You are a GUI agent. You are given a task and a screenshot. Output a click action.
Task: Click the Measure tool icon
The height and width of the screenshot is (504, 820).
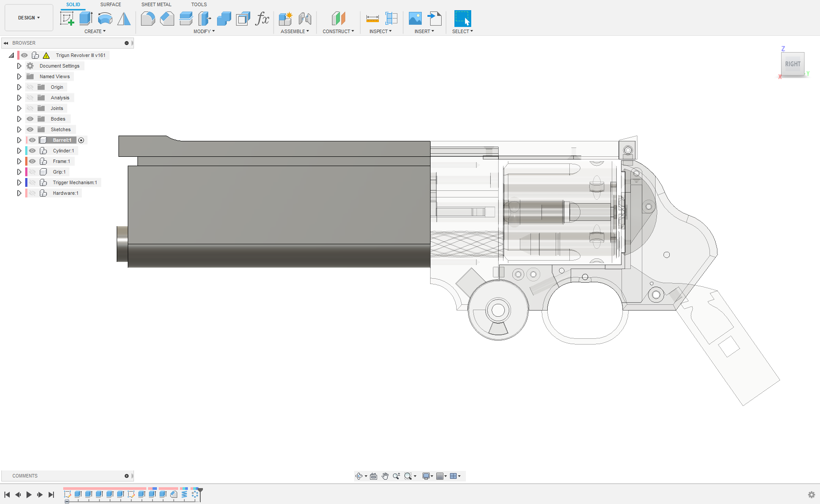click(x=372, y=19)
